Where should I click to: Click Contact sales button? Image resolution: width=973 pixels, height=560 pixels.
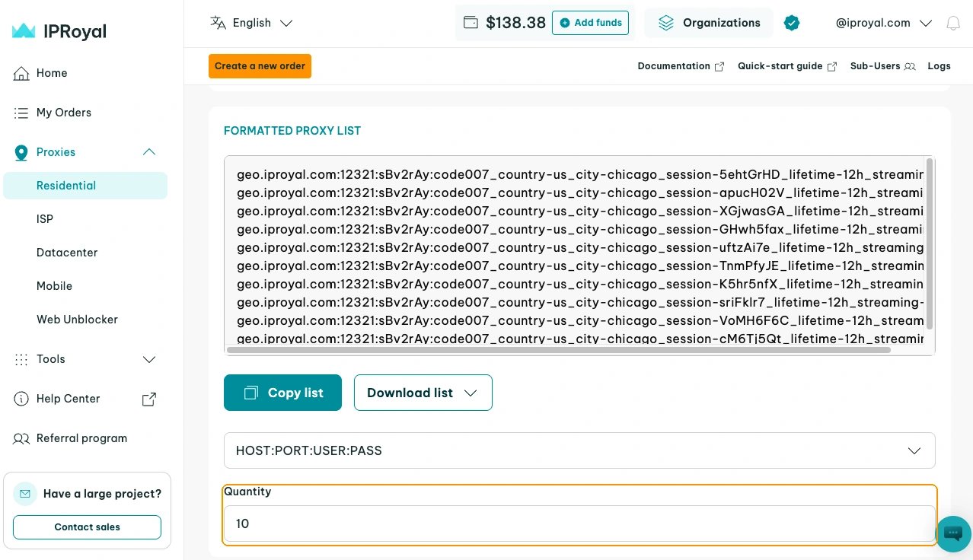(x=87, y=527)
